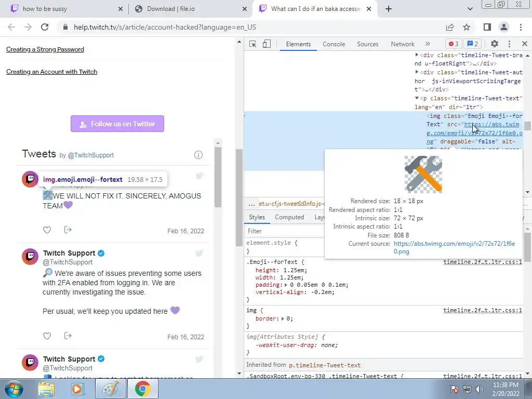Open the Chrome side panel icon
532x399 pixels.
pos(487,27)
